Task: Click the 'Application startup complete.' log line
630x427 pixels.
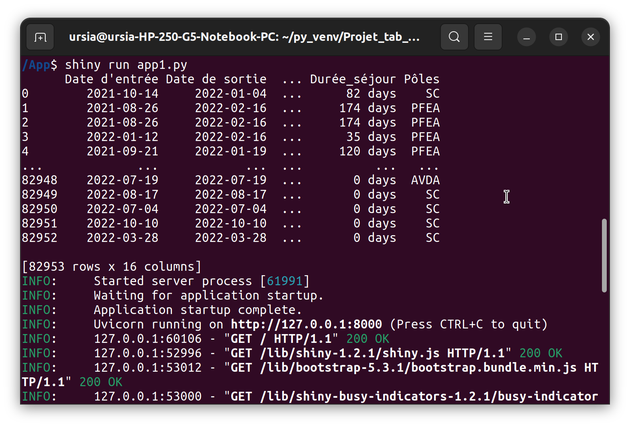Action: [x=197, y=310]
